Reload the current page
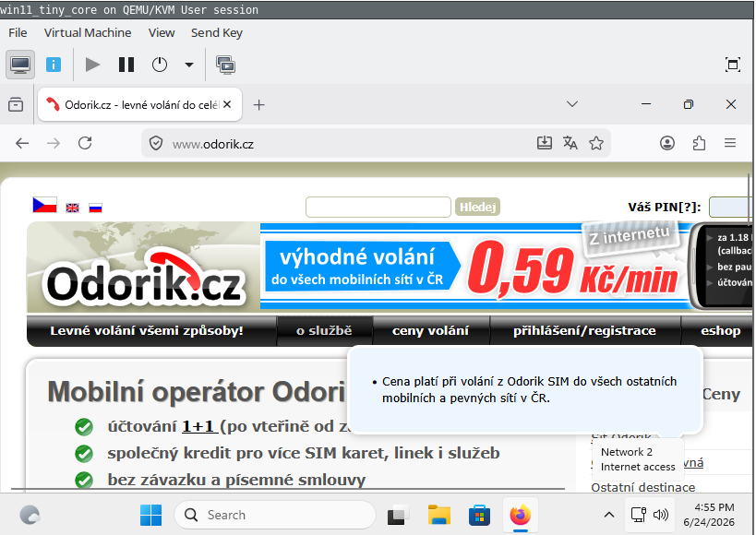This screenshot has width=756, height=535. click(85, 143)
